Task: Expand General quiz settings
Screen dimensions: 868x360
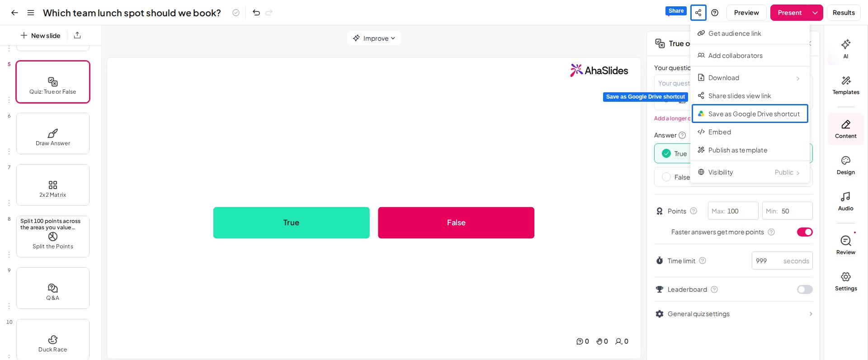Action: pyautogui.click(x=734, y=314)
